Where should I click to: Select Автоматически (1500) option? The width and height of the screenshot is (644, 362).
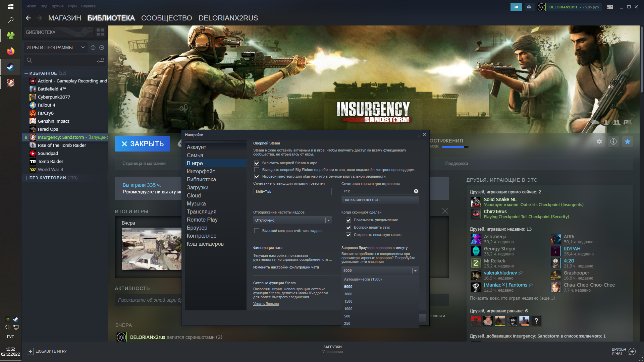click(x=380, y=279)
